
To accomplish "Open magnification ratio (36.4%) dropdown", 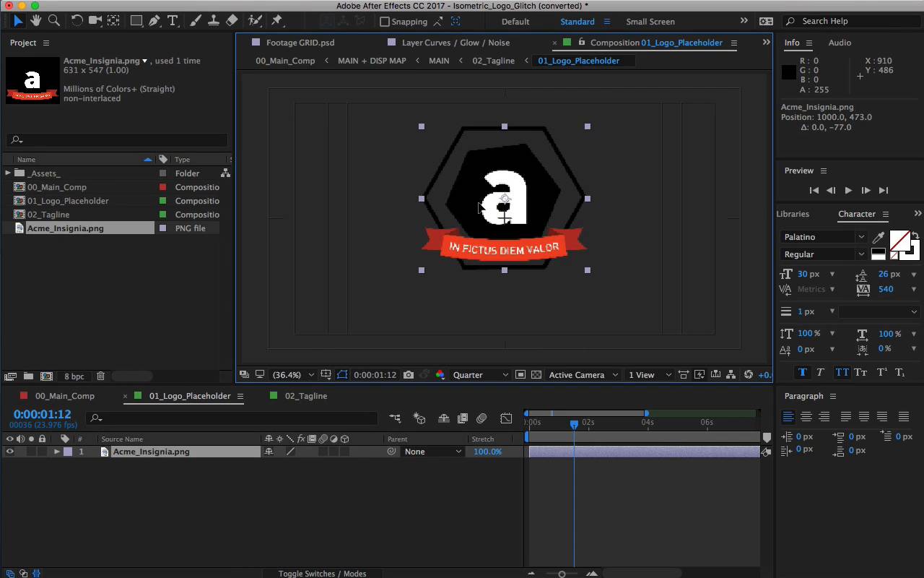I will (292, 375).
